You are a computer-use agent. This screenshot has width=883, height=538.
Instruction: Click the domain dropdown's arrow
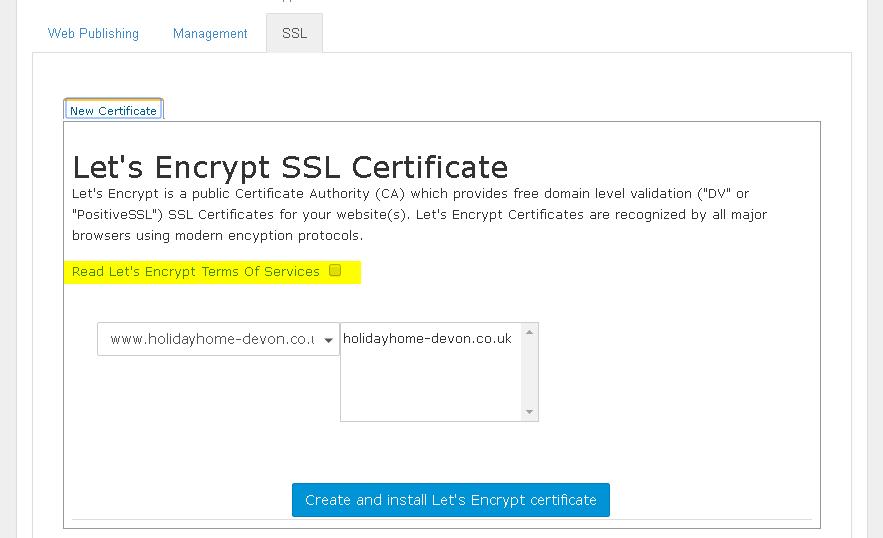(x=328, y=340)
